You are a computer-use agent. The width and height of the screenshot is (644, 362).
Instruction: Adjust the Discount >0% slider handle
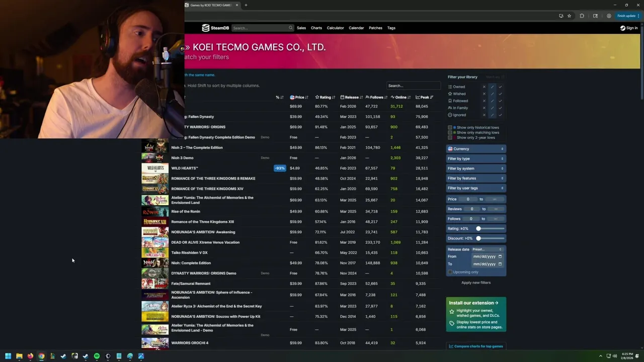click(478, 238)
